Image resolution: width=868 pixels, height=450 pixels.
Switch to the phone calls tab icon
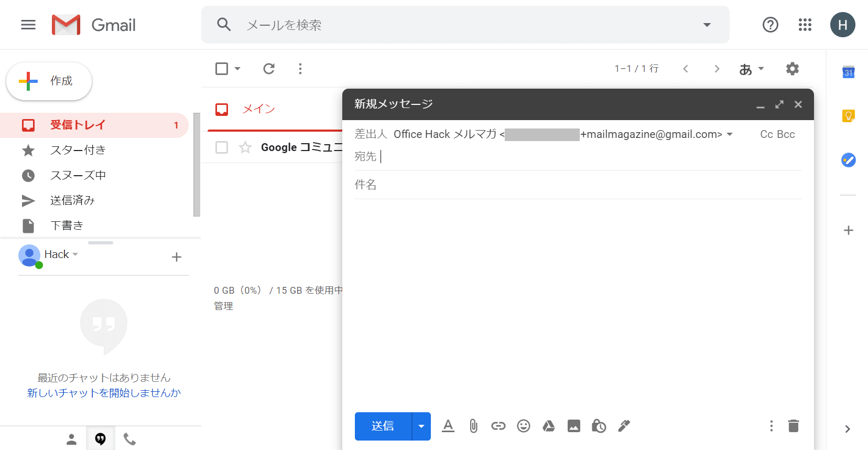(x=129, y=440)
